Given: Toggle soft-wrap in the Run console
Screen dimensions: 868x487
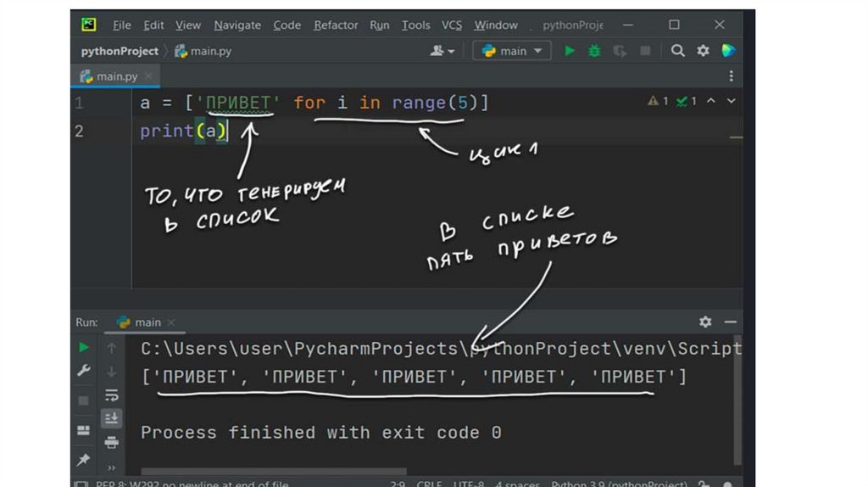Looking at the screenshot, I should [111, 395].
